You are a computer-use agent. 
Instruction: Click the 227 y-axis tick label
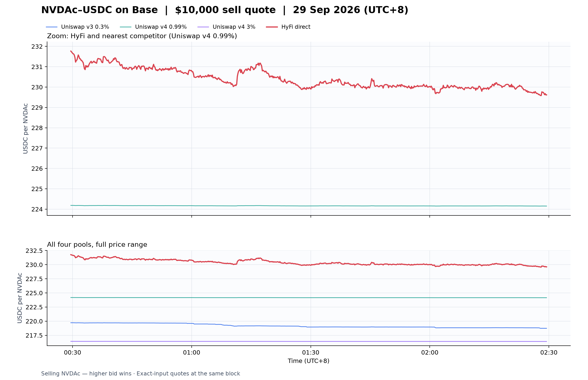click(x=37, y=148)
